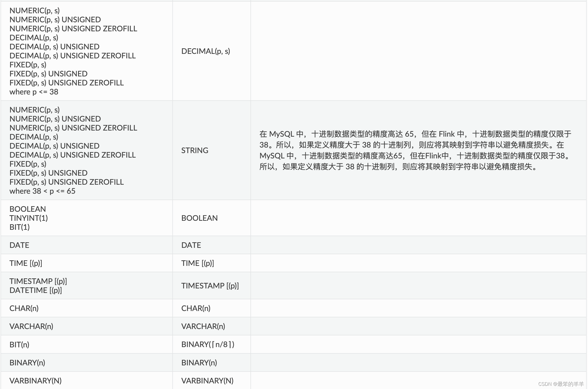Viewport: 588px width, 389px height.
Task: Click TIME [(p)] in the MySQL column
Action: point(26,263)
